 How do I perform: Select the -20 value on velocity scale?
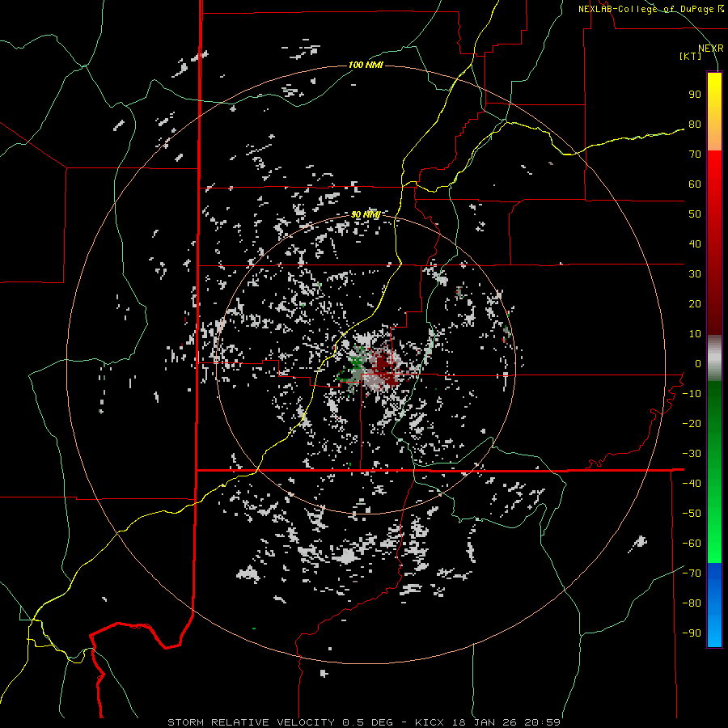692,423
